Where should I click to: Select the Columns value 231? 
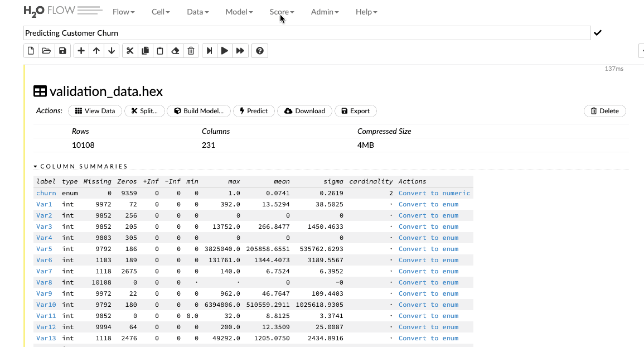click(x=208, y=145)
